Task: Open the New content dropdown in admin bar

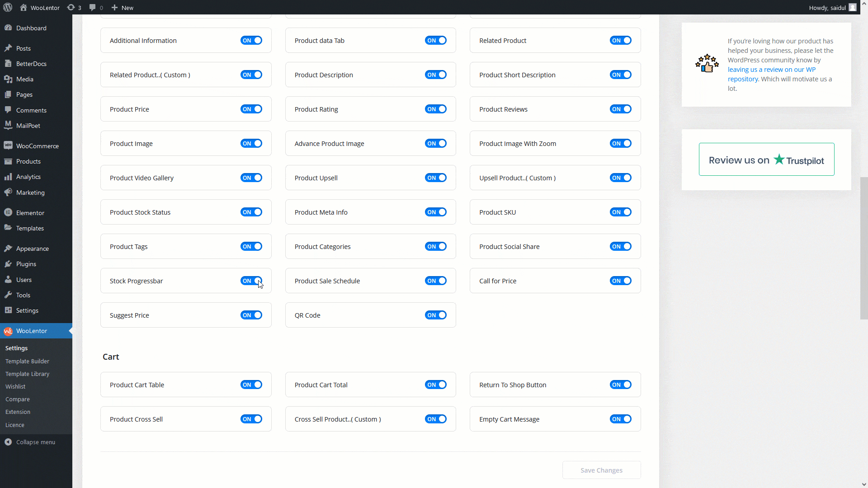Action: coord(123,8)
